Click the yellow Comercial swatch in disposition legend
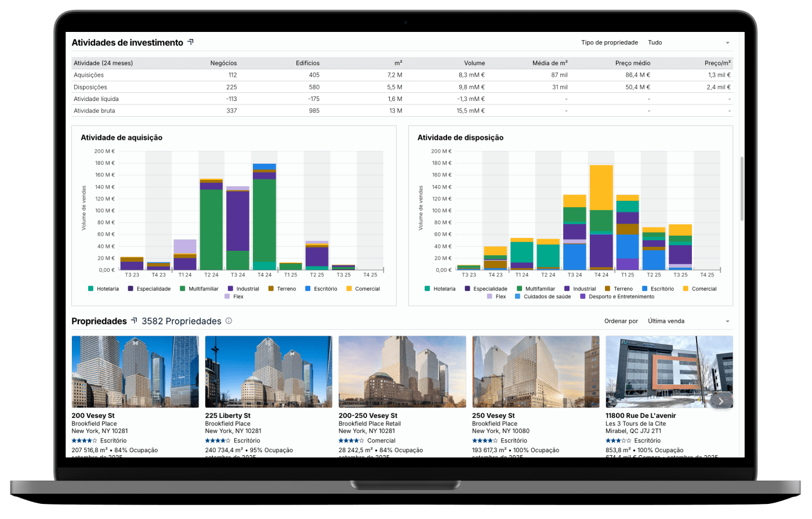Image resolution: width=812 pixels, height=519 pixels. coord(686,289)
